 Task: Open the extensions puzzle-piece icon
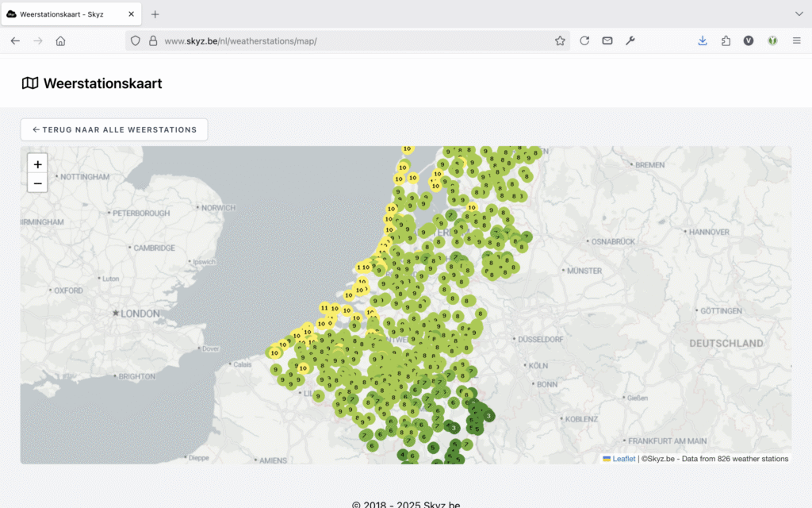[x=726, y=40]
